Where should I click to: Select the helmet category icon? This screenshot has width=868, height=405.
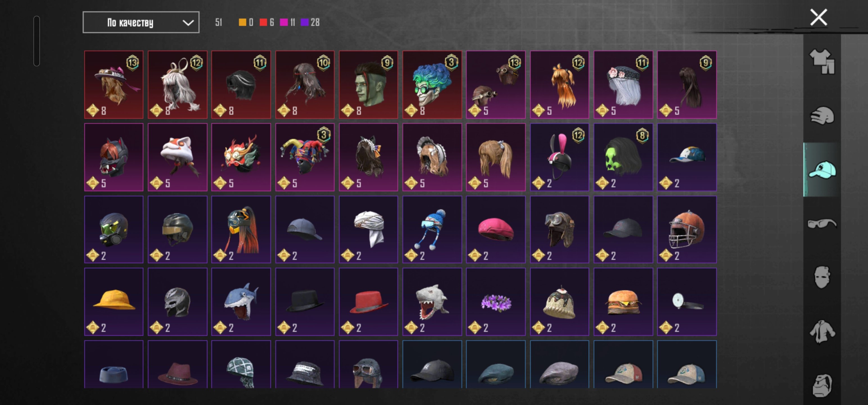click(x=822, y=116)
